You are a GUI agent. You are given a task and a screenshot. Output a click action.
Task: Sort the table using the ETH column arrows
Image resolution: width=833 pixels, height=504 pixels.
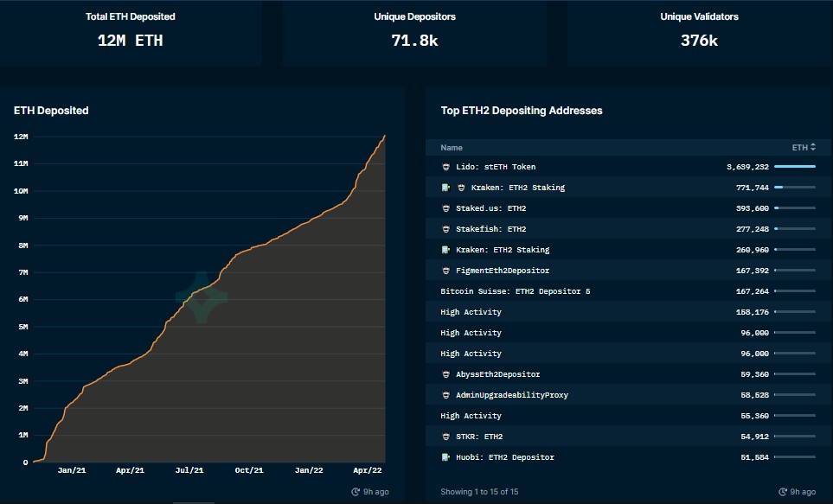(813, 148)
